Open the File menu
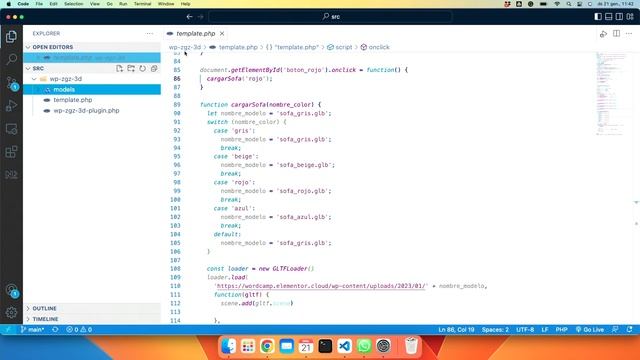Screen dimensions: 640x360 coord(39,4)
